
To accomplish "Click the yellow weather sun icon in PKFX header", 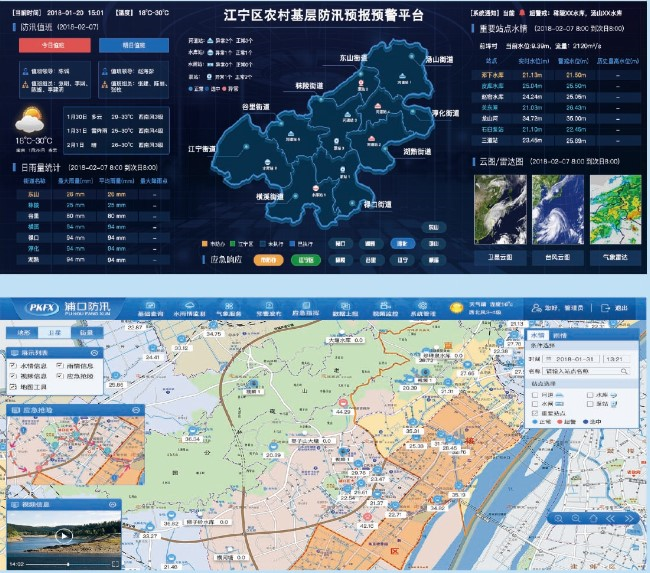I will coord(457,308).
